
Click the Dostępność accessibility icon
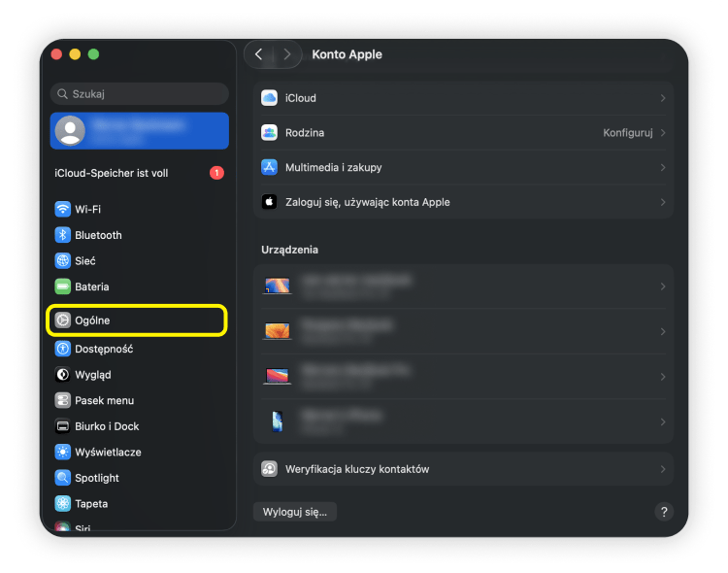(x=63, y=349)
